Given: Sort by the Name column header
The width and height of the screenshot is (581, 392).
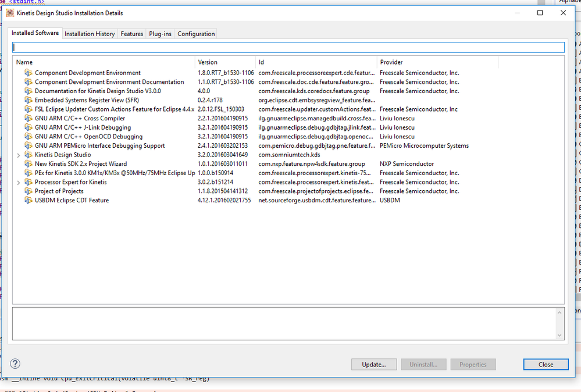Looking at the screenshot, I should 104,62.
